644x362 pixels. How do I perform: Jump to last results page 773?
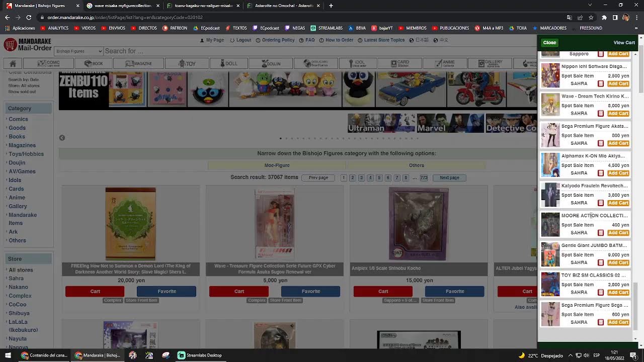424,177
